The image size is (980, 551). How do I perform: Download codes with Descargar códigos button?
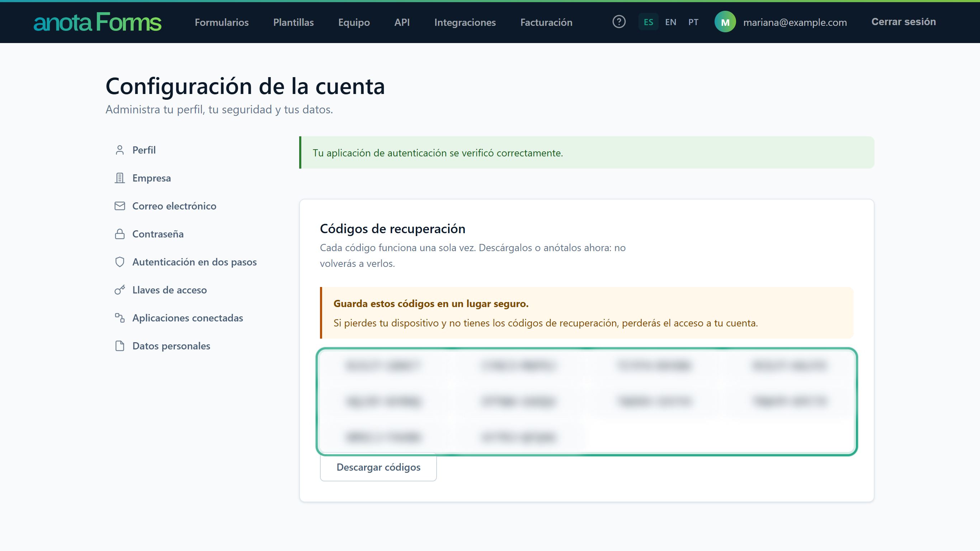click(378, 467)
